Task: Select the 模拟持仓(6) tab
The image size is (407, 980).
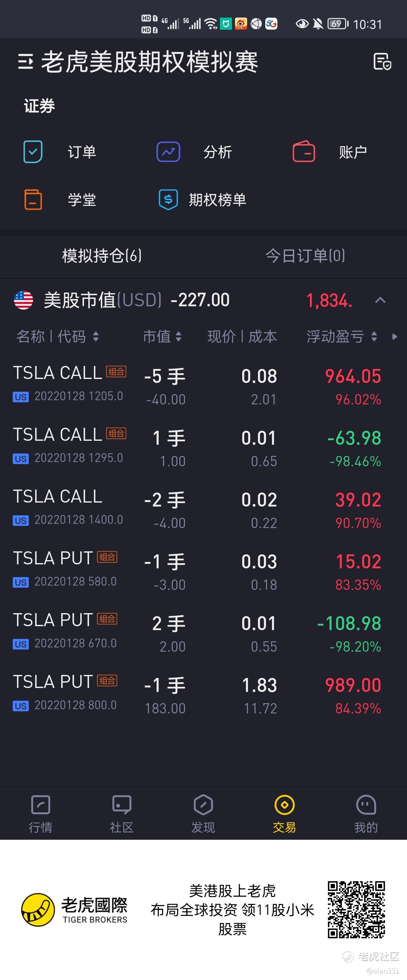Action: point(102,256)
